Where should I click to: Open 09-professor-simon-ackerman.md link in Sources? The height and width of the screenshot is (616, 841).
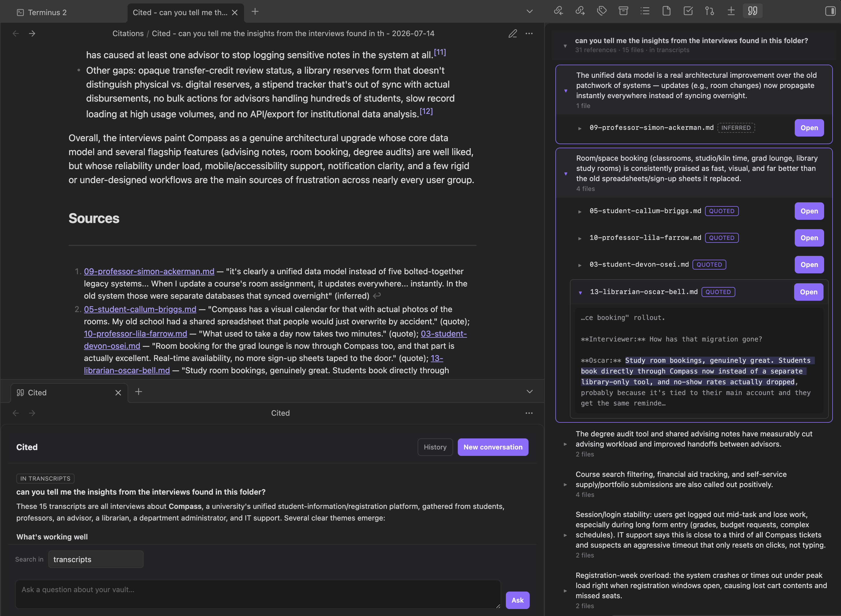point(149,271)
